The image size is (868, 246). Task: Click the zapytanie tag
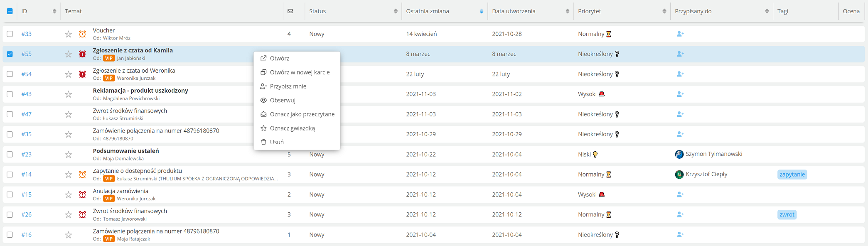pos(792,175)
